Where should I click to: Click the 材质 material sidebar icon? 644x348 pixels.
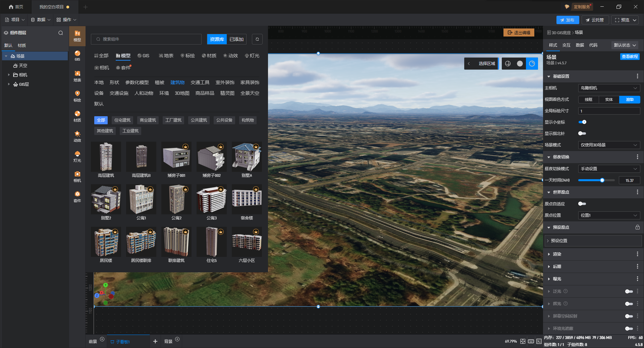point(77,116)
